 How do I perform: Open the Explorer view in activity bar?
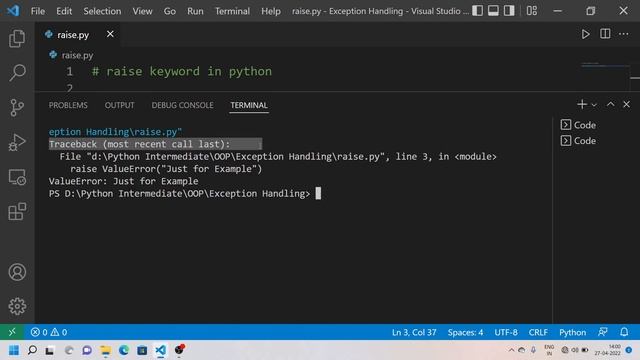tap(17, 38)
